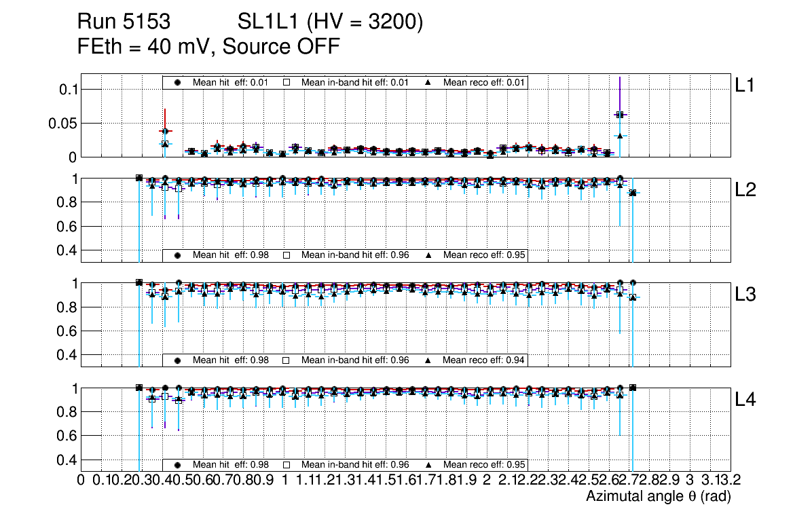Click 'Mean hit eff: 0.98' text in L4 legend
Screen dimensions: 812x524
pos(231,465)
